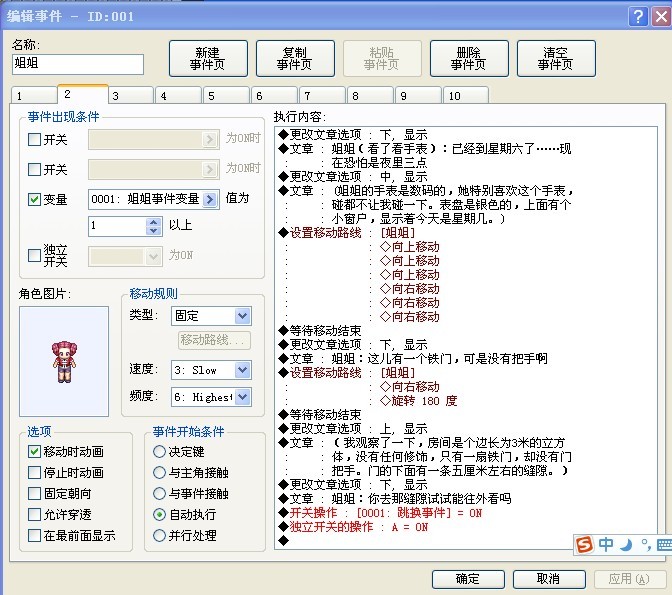This screenshot has width=672, height=595.
Task: Select 自动执行 trigger radio button
Action: [159, 514]
